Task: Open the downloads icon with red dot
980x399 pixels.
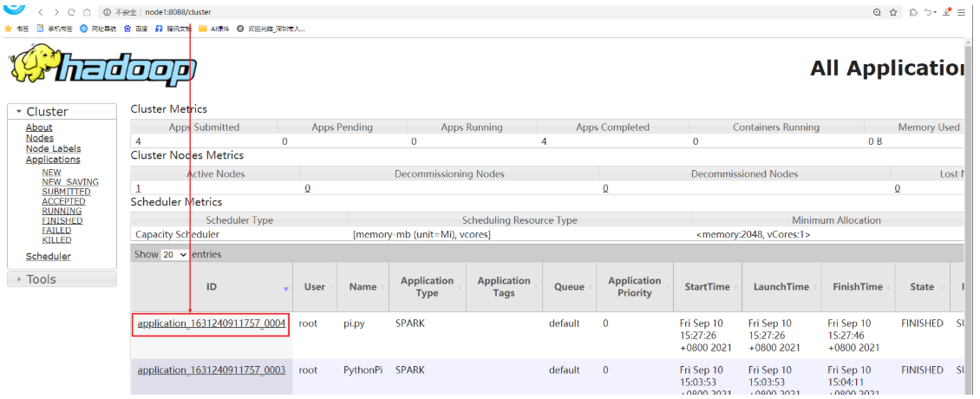Action: [947, 12]
